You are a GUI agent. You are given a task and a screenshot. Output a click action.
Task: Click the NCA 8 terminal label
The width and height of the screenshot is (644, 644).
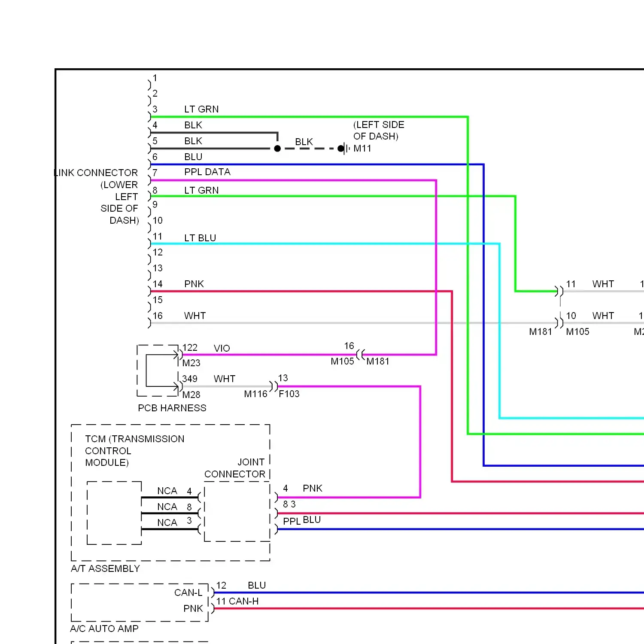[x=174, y=507]
